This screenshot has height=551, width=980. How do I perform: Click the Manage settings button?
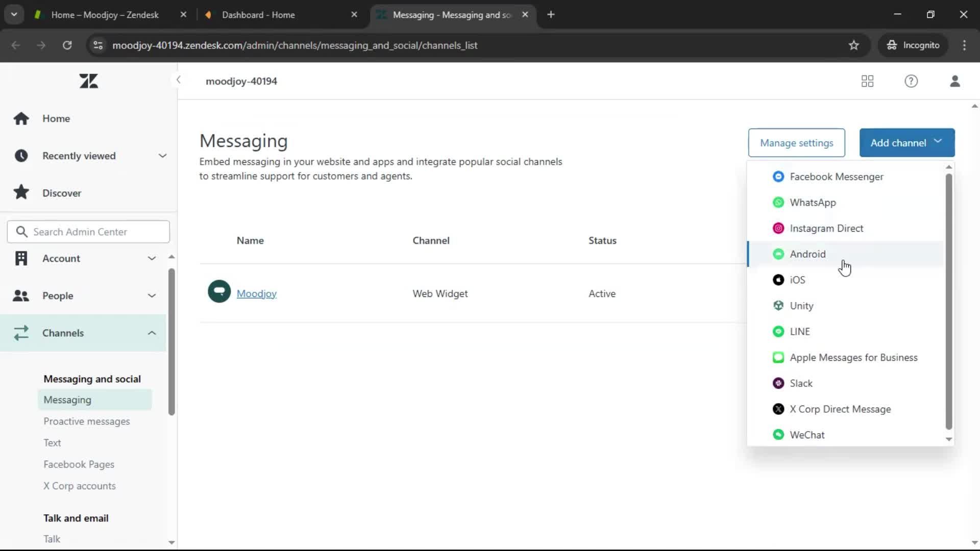(x=796, y=143)
